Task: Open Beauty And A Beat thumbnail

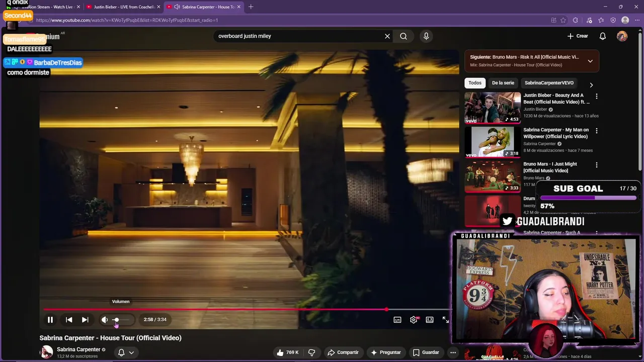Action: tap(493, 108)
